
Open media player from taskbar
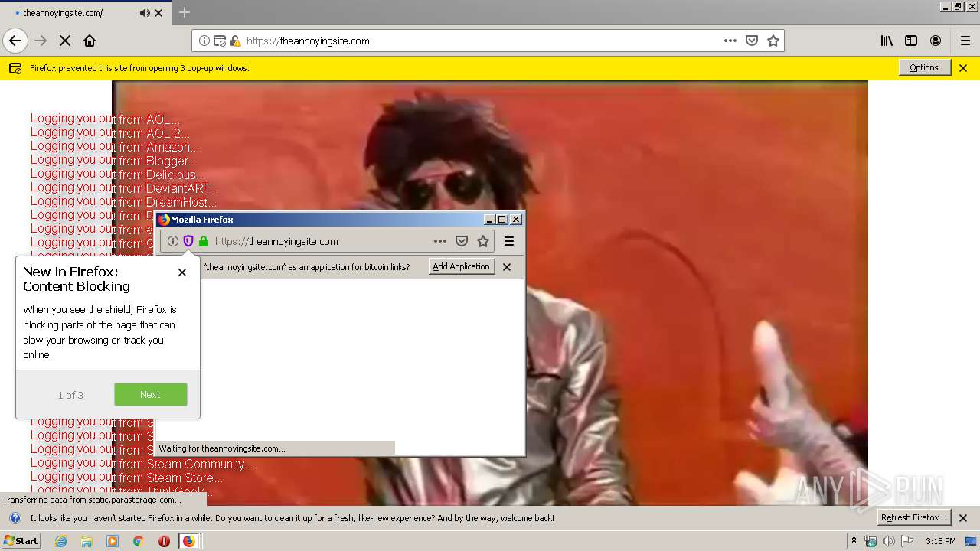[x=113, y=541]
